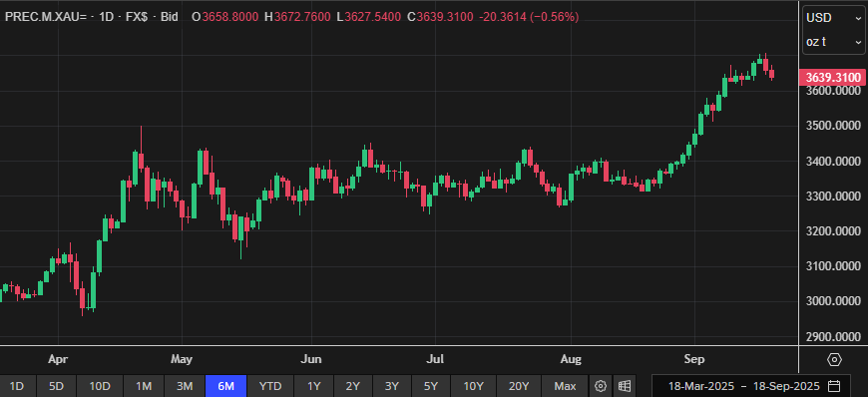Switch to the Max range
868x397 pixels.
[565, 386]
